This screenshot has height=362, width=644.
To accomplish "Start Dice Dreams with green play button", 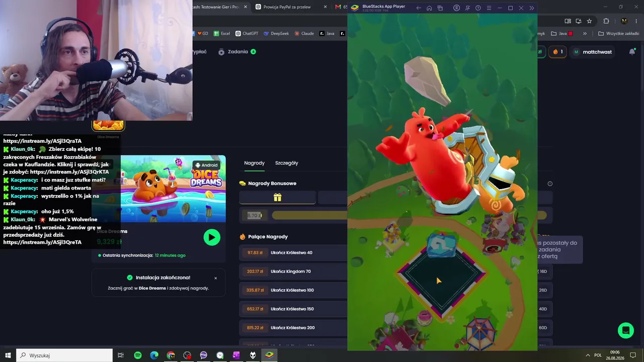I will tap(212, 237).
